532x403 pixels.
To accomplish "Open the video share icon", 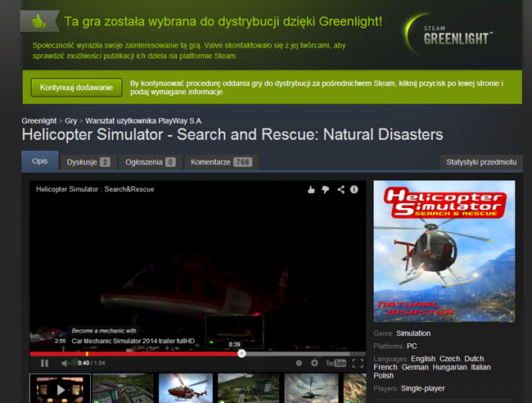I will point(340,189).
